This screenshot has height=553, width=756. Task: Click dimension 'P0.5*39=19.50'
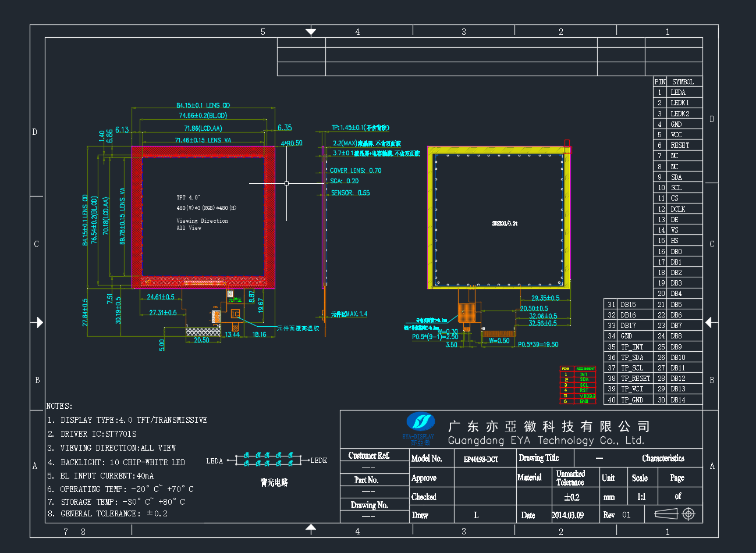(538, 344)
